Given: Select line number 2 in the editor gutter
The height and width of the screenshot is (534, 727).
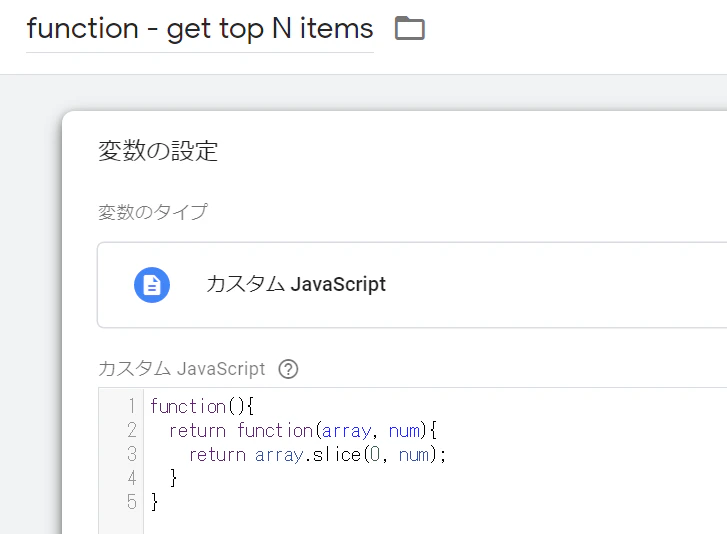Looking at the screenshot, I should pyautogui.click(x=131, y=430).
